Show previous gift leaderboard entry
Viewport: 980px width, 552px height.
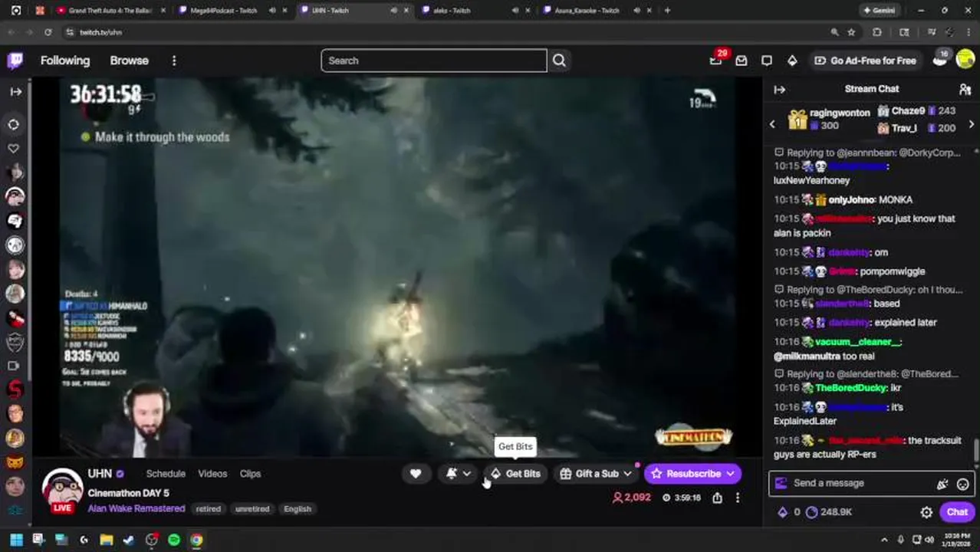point(772,124)
